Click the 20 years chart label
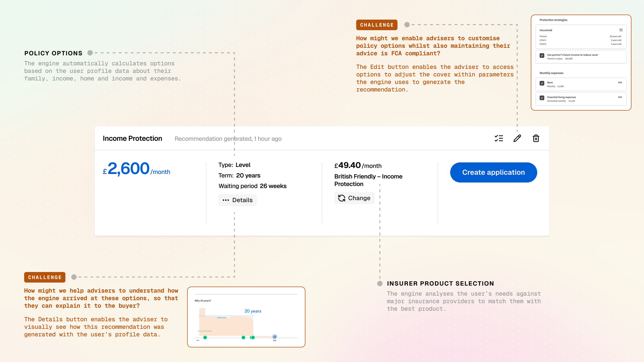The height and width of the screenshot is (362, 644). [x=253, y=311]
